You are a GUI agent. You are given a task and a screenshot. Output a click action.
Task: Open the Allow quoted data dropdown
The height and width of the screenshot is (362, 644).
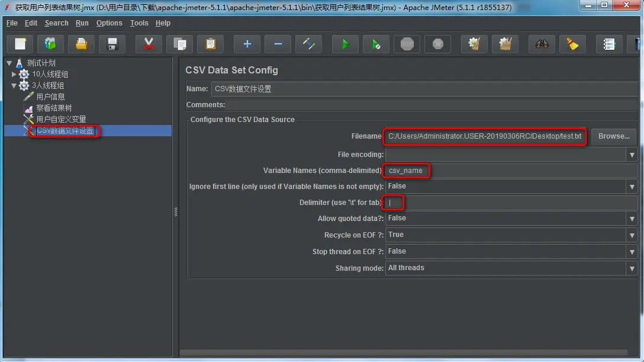tap(632, 219)
